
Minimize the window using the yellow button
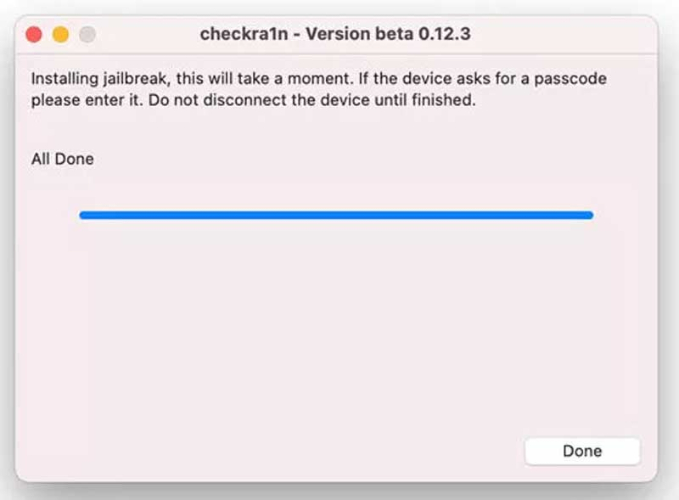click(x=60, y=34)
